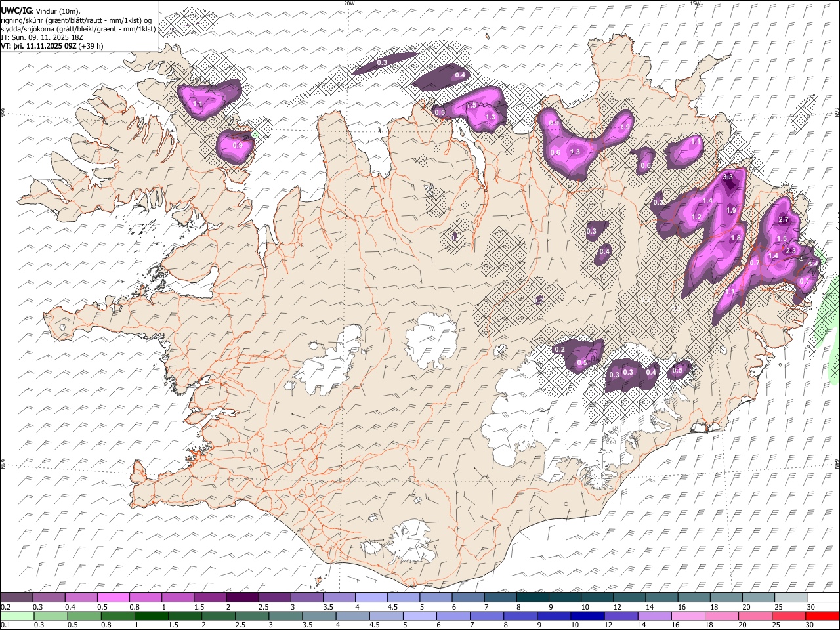Click the legend line 'rigning/skúrir (grænt/blátt/rautt - mm/1klst) og'

(x=77, y=20)
